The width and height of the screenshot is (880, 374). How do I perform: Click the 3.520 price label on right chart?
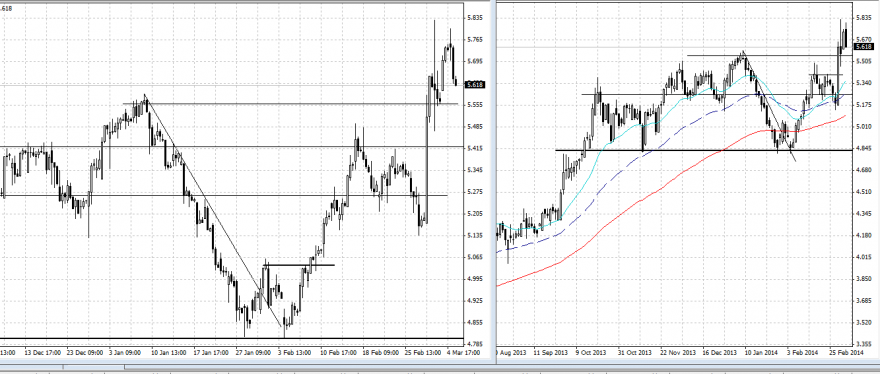tap(863, 323)
